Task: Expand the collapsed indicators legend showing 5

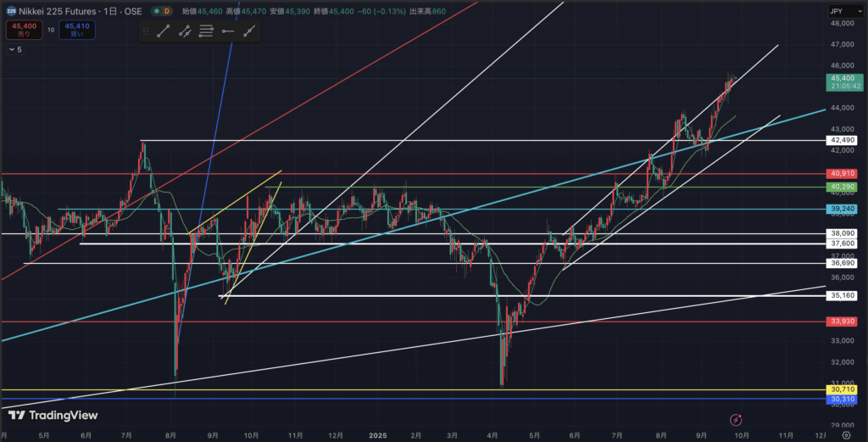Action: [16, 50]
